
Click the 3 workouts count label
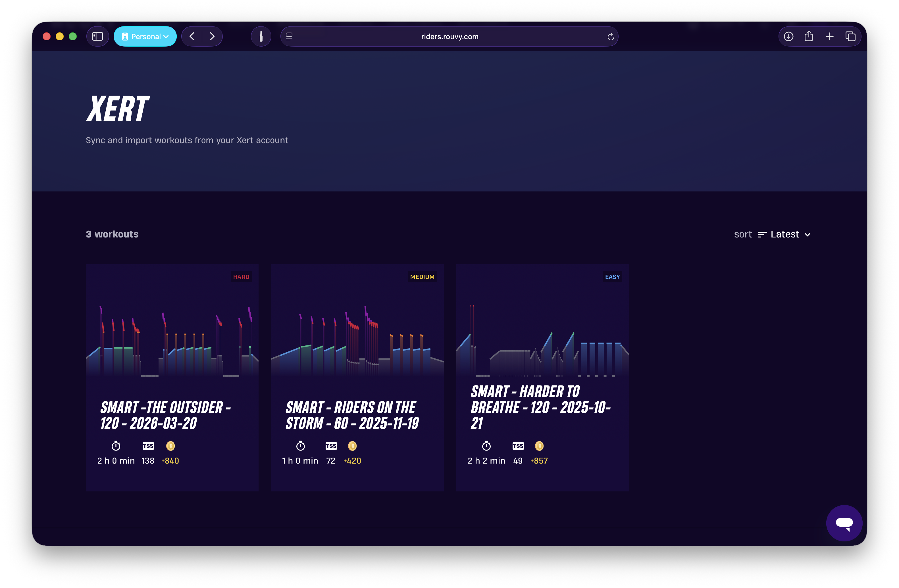[112, 234]
